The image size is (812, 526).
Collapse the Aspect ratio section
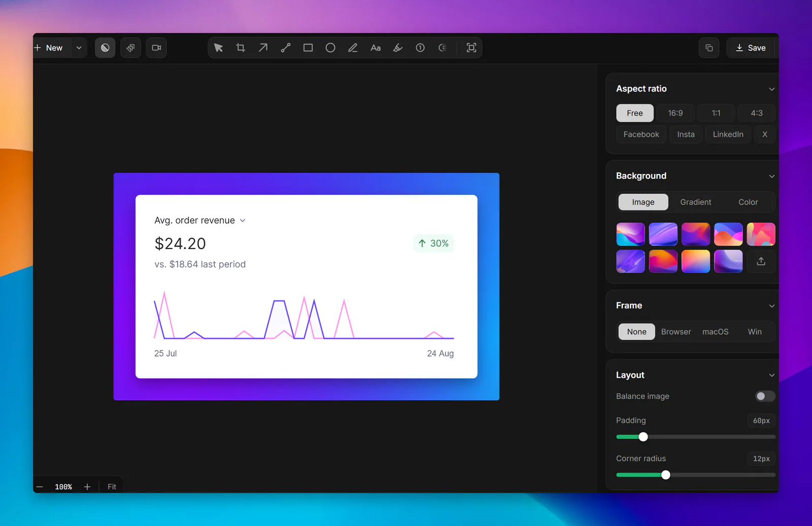771,89
